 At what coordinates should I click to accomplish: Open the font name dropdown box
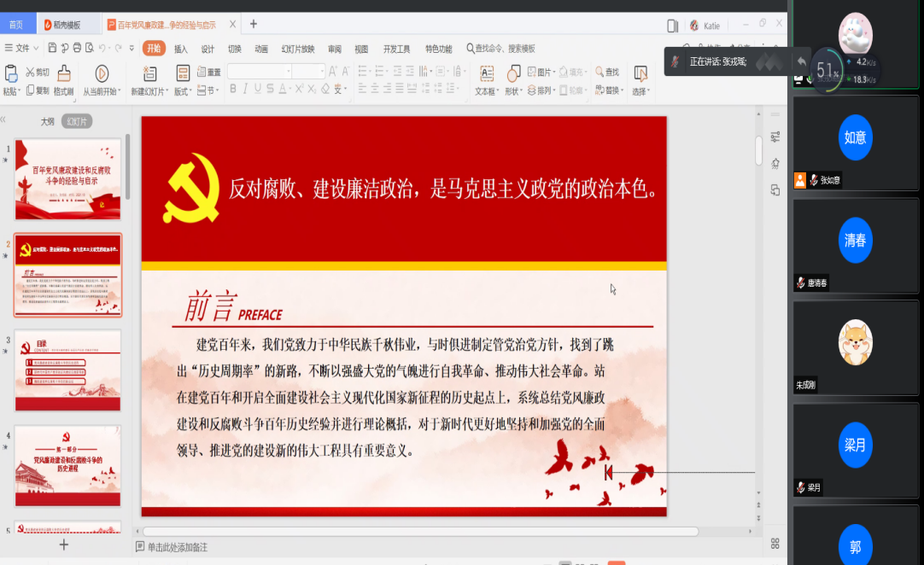pos(259,72)
